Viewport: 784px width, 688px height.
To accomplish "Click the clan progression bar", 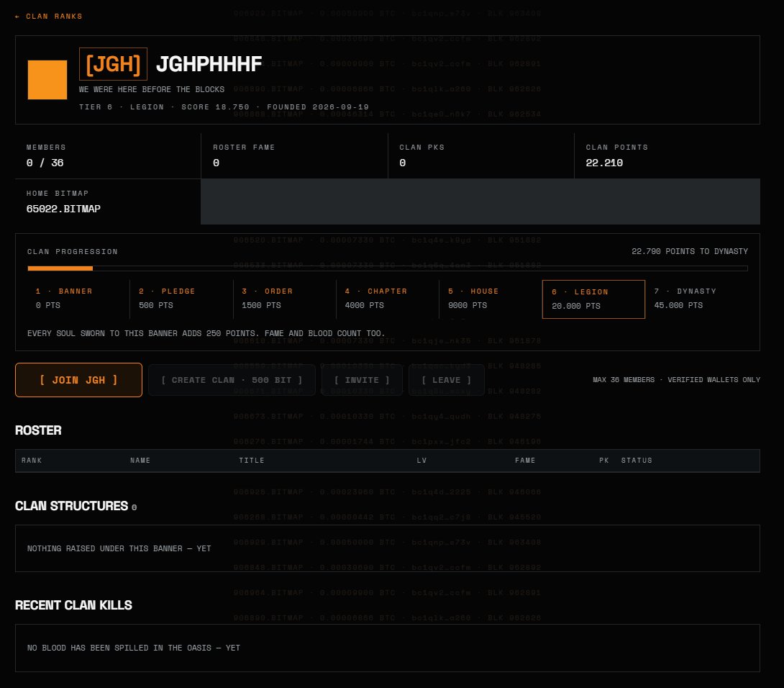I will [x=388, y=268].
